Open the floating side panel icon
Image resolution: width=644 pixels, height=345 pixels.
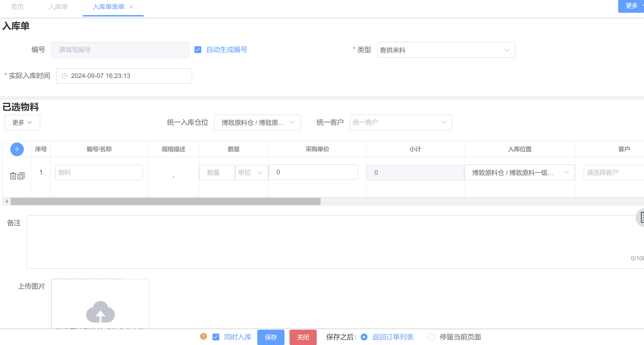(x=640, y=217)
